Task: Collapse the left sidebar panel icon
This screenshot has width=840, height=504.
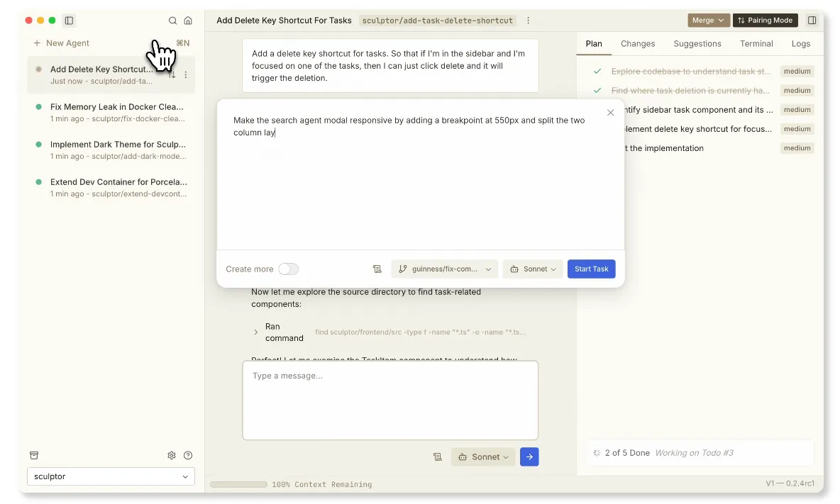Action: (x=69, y=21)
